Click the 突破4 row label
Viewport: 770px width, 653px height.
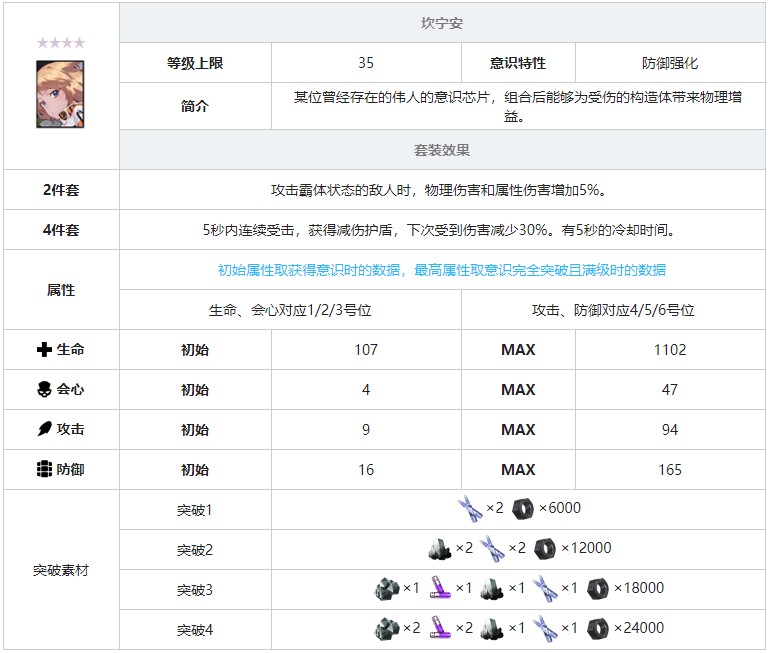point(195,630)
